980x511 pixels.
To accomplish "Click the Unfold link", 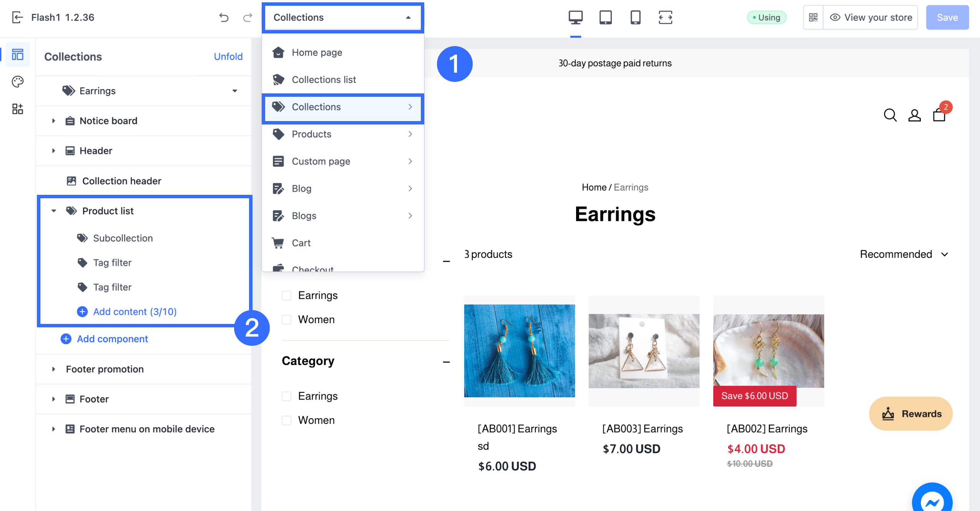I will (228, 56).
